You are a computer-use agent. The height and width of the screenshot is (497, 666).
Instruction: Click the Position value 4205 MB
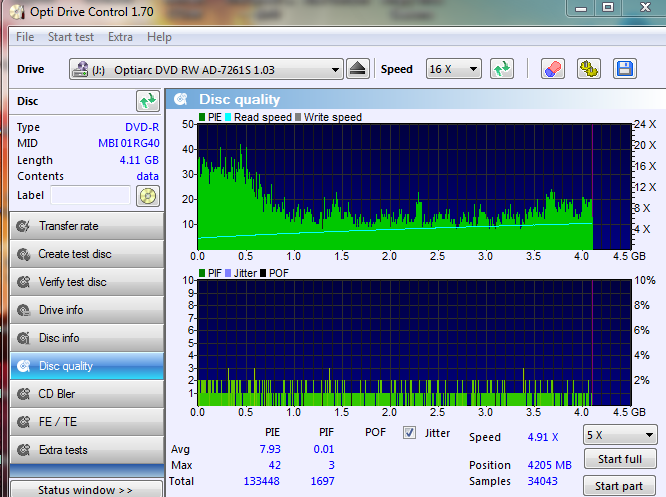[550, 465]
